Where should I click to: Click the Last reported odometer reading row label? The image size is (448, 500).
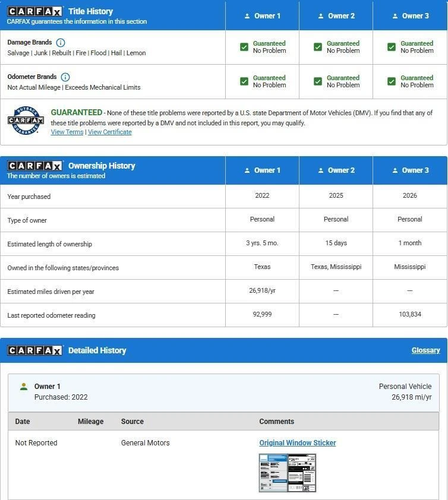pyautogui.click(x=51, y=315)
